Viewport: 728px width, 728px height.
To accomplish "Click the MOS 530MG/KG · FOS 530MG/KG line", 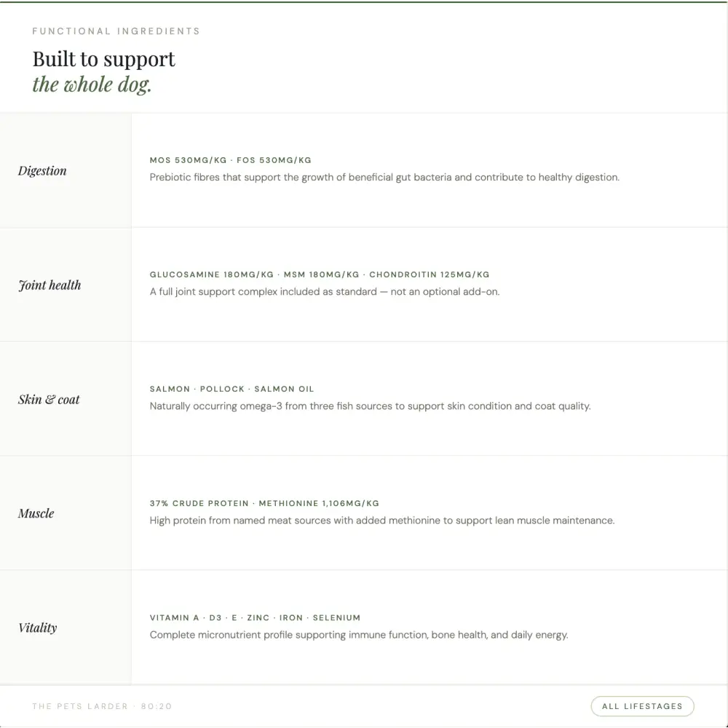I will pos(230,160).
